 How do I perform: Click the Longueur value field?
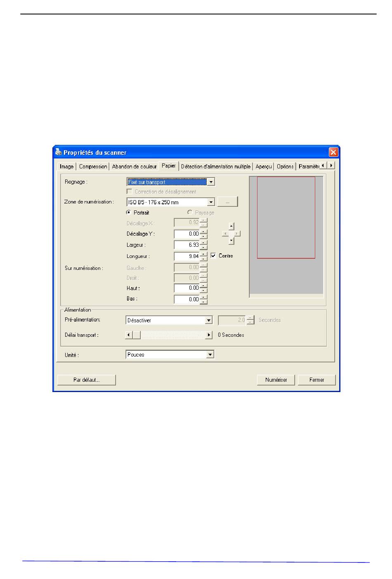187,256
